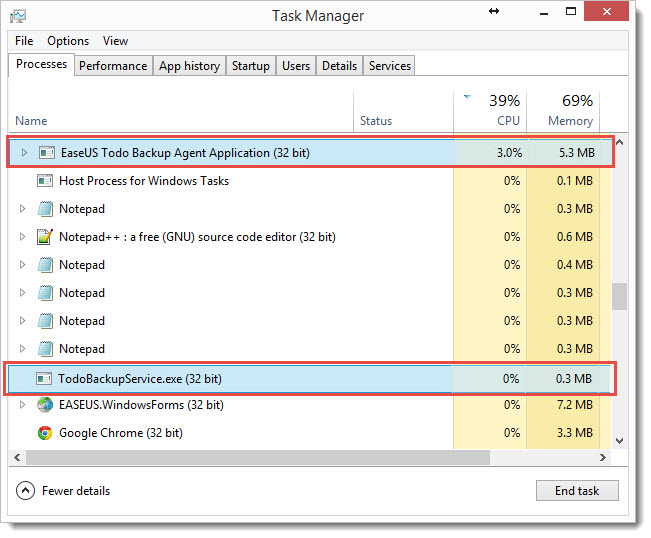Click the 0.1 MB memory value

(x=575, y=181)
